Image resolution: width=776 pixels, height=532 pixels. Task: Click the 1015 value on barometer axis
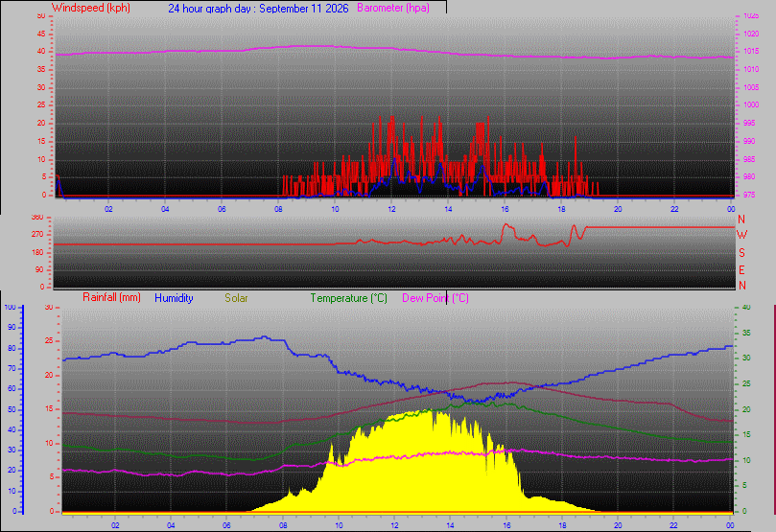click(x=751, y=52)
